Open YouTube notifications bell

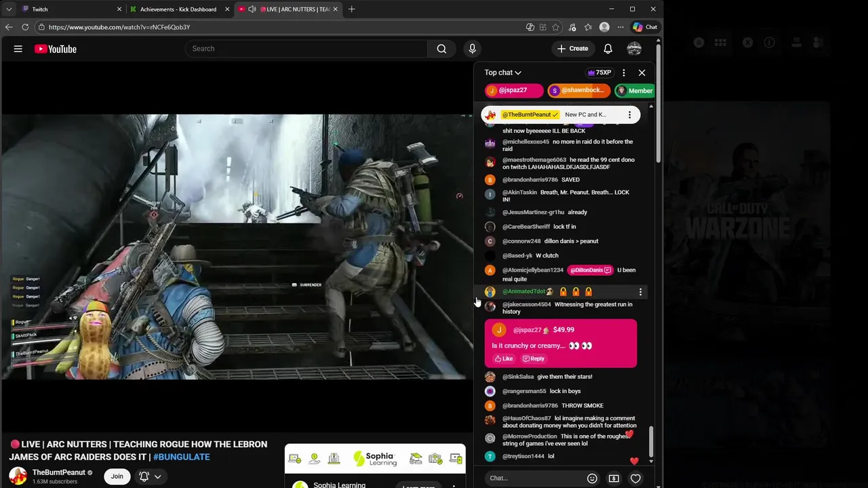pos(608,49)
